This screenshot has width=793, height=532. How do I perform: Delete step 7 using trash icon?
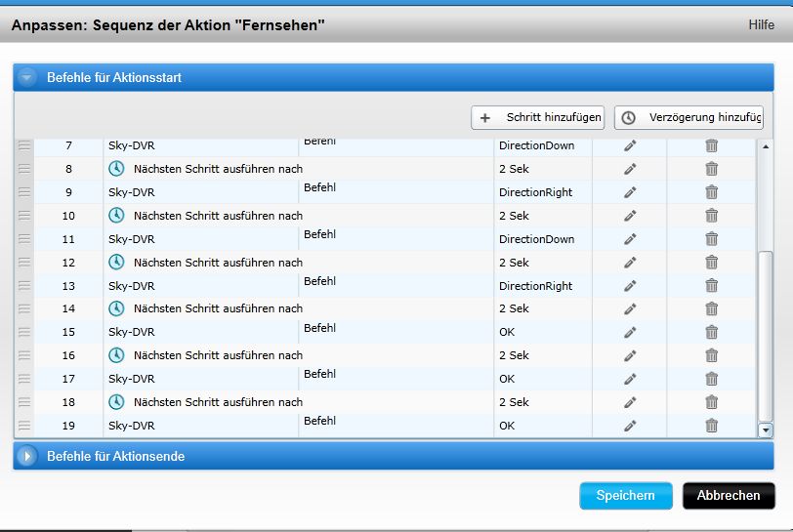point(712,145)
